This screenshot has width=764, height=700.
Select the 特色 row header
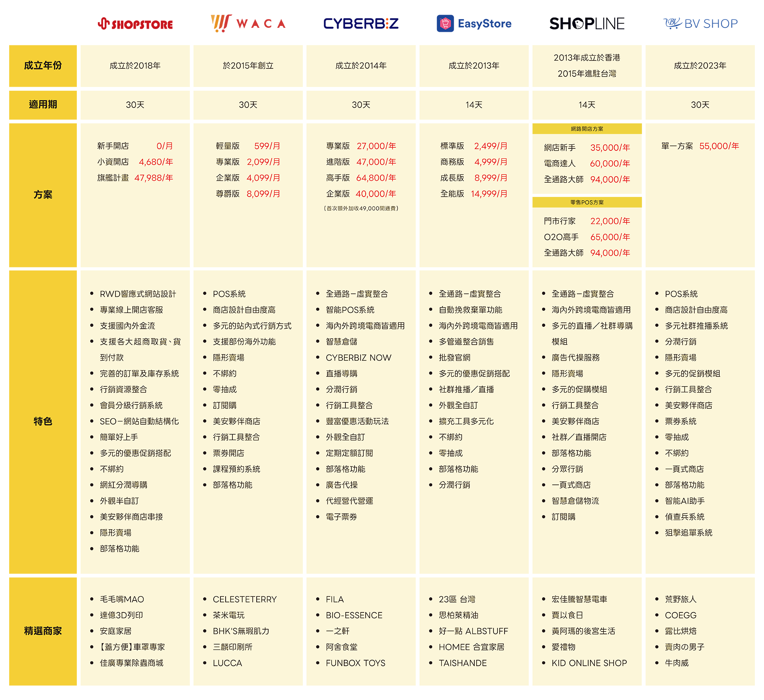click(x=43, y=421)
